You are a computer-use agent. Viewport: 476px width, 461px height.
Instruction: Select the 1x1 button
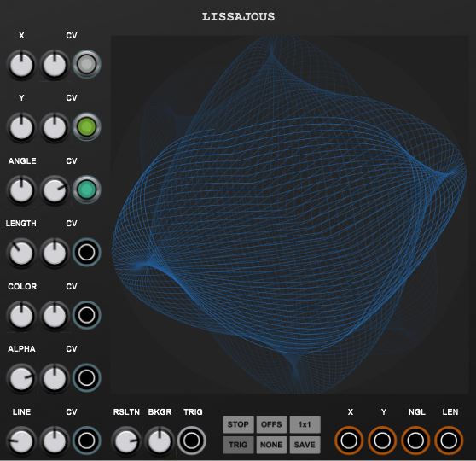pos(305,424)
